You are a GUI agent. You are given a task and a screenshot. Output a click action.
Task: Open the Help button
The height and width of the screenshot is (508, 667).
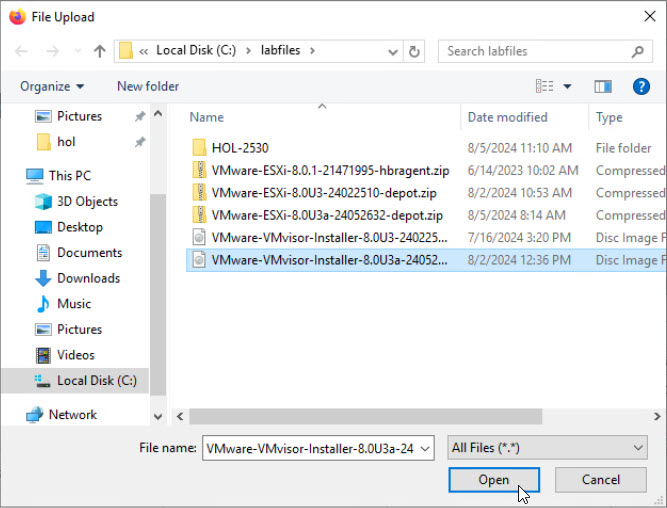point(641,86)
